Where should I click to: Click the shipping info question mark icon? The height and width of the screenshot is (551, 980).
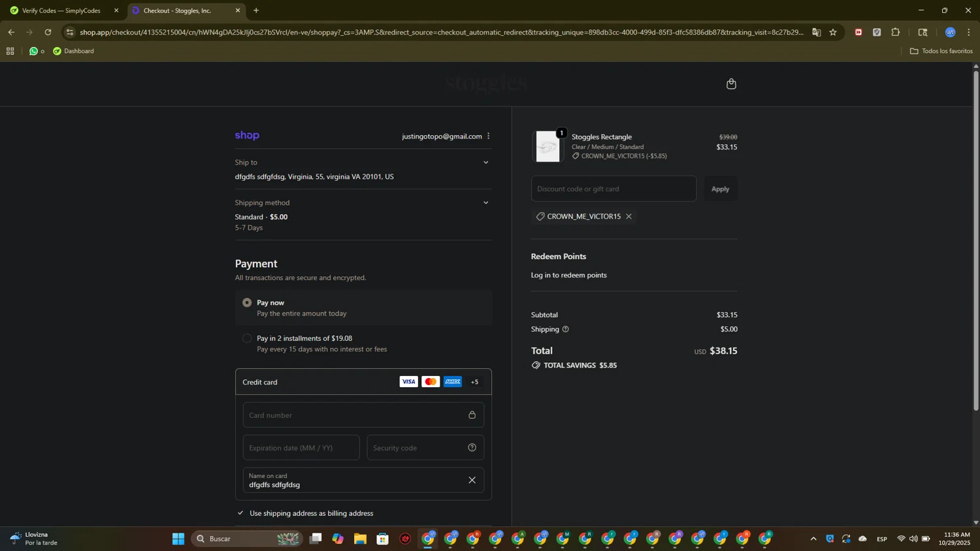point(565,329)
